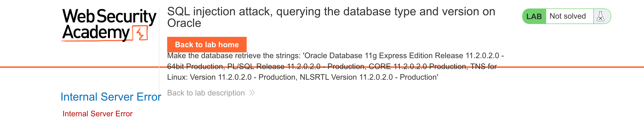This screenshot has height=126, width=644.
Task: Click the '64bit Production, PL/SQL Release' text line
Action: (x=243, y=66)
